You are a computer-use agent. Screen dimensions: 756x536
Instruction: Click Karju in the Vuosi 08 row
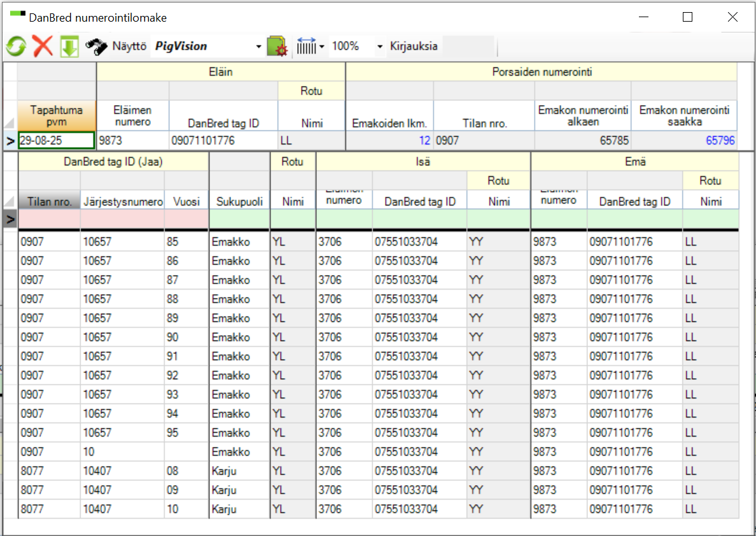(x=239, y=470)
